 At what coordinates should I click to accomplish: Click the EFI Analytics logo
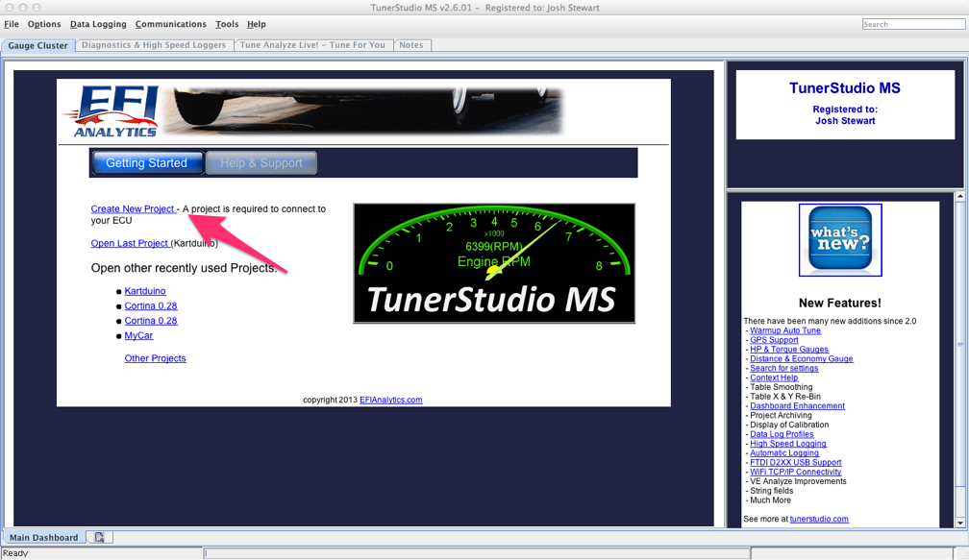point(111,111)
